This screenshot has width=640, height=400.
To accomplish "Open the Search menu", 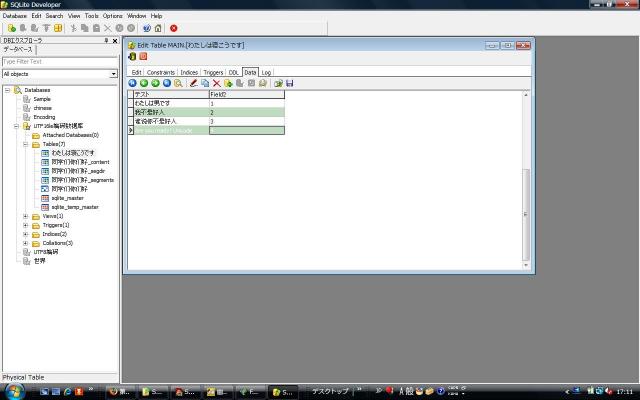I will [x=54, y=16].
